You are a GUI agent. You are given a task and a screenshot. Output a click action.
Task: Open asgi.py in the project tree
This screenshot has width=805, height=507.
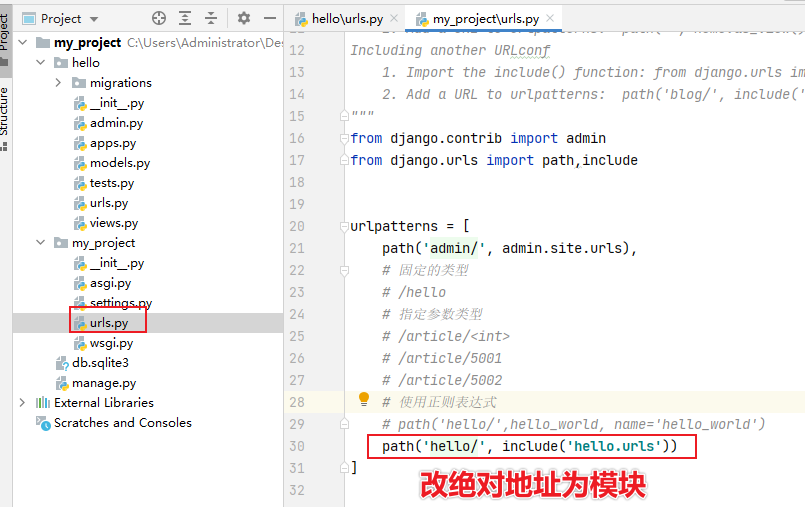coord(110,283)
